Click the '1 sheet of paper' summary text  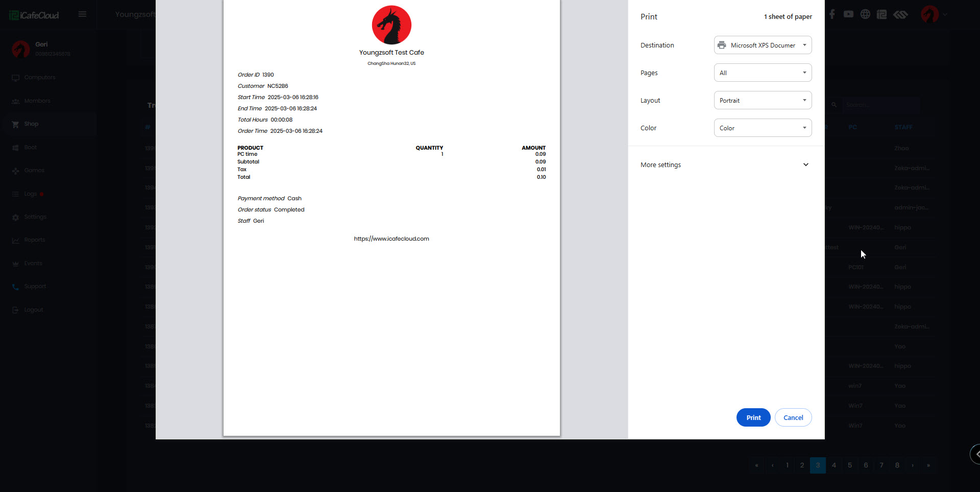click(788, 17)
